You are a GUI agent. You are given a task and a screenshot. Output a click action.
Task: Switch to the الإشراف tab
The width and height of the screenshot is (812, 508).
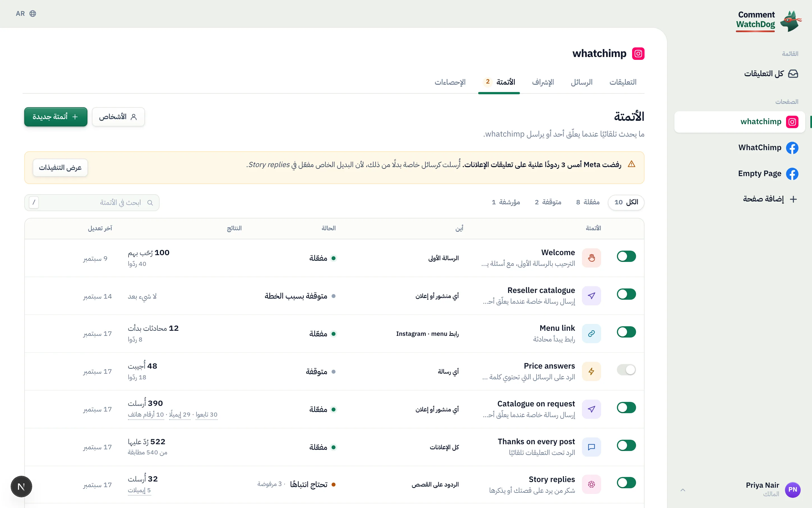[542, 82]
